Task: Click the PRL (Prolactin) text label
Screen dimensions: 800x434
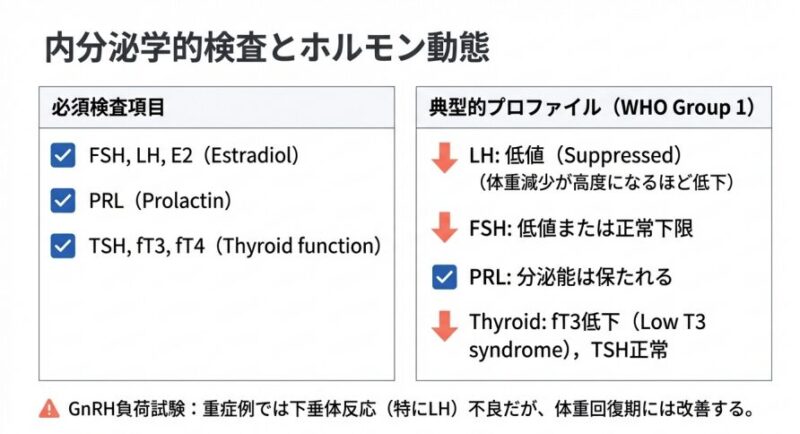Action: click(x=160, y=201)
